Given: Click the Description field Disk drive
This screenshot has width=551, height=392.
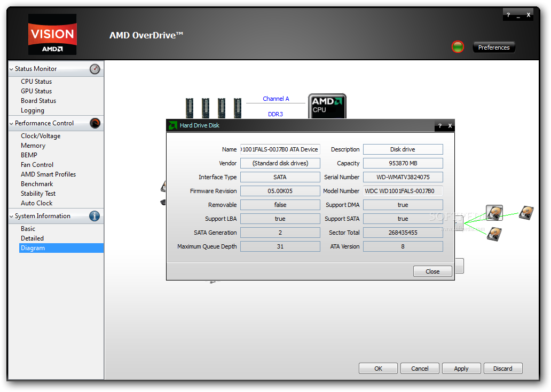Looking at the screenshot, I should [x=403, y=149].
